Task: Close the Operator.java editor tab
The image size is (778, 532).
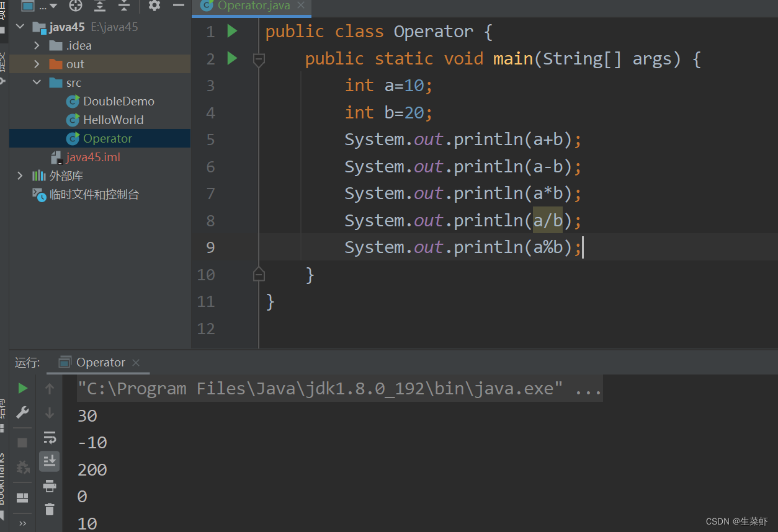Action: pyautogui.click(x=302, y=6)
